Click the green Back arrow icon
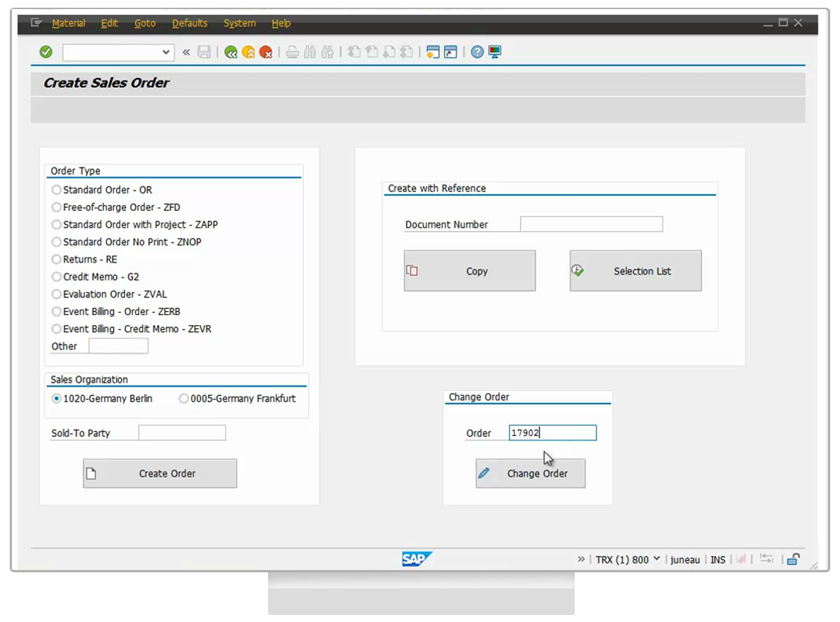Screen dimensions: 840x622 [231, 52]
